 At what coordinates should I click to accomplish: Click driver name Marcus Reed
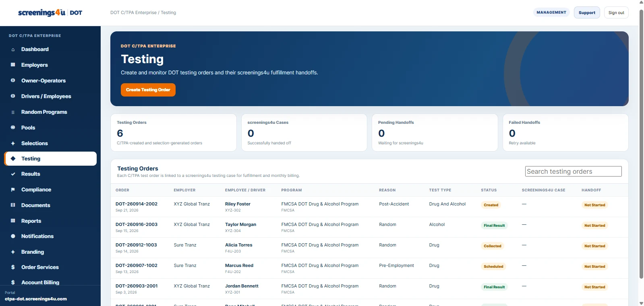[239, 265]
